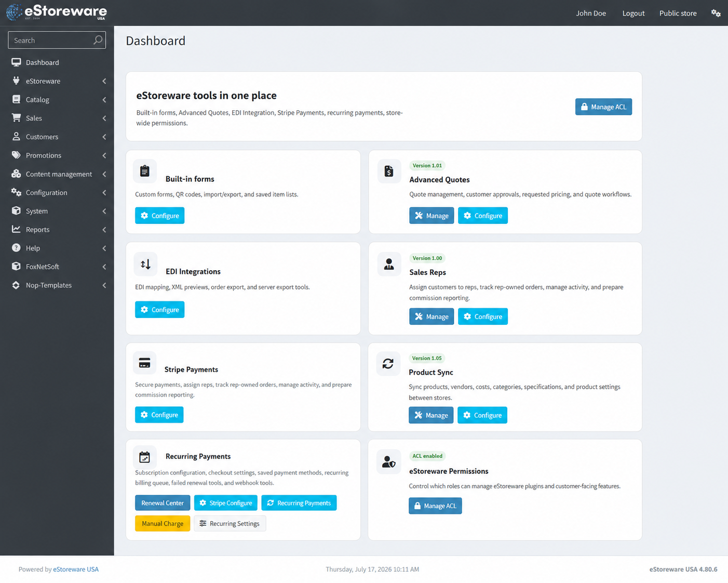Expand the Sales menu chevron
Image resolution: width=728 pixels, height=583 pixels.
(x=104, y=118)
